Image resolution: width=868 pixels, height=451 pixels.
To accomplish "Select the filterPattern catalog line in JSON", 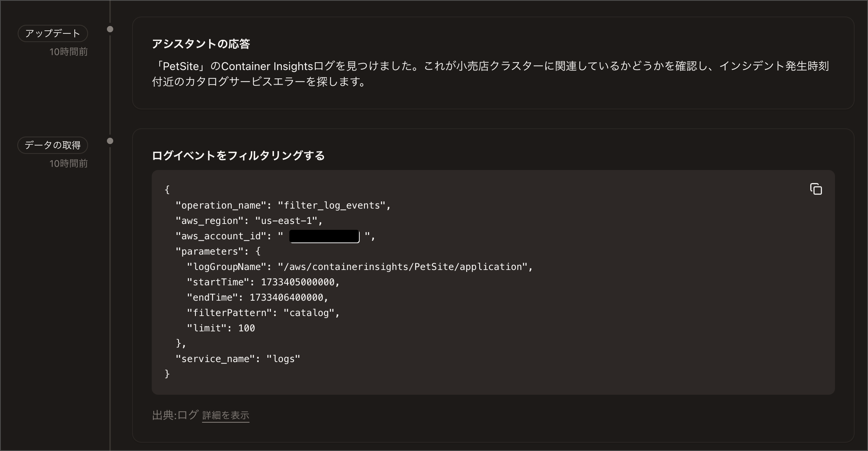I will click(263, 312).
